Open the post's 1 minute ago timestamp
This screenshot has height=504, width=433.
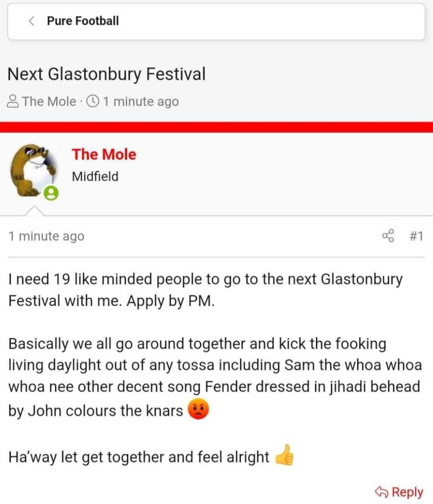(x=47, y=236)
